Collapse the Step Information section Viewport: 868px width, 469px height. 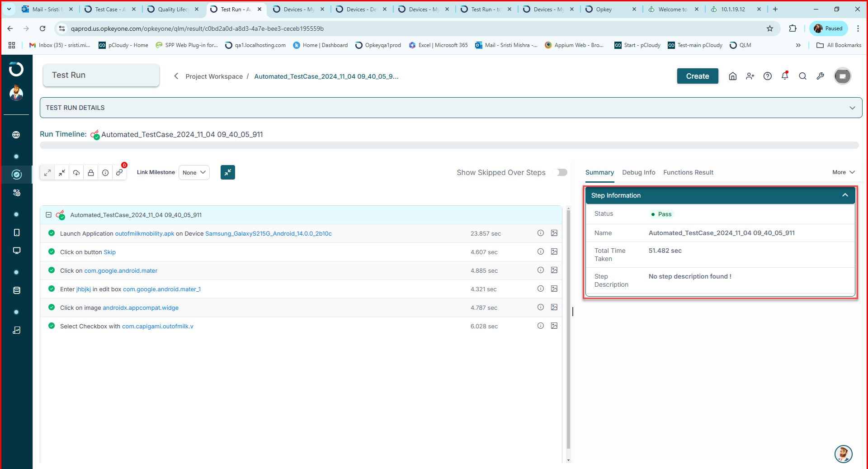(845, 195)
